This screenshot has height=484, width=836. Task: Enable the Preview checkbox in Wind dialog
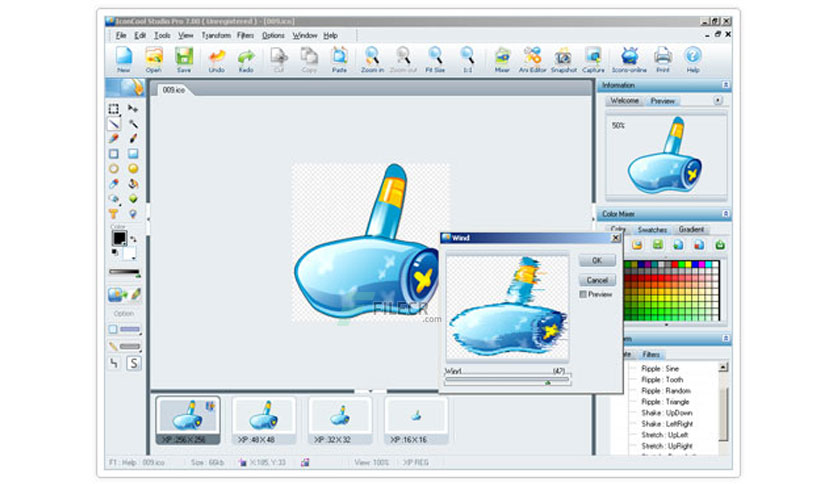[583, 294]
